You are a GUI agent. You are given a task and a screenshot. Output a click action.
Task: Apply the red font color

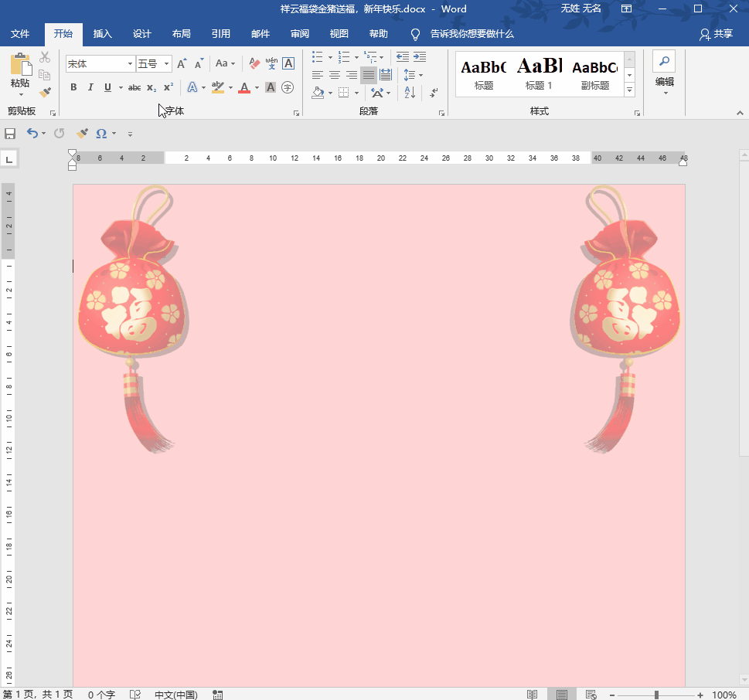pyautogui.click(x=244, y=87)
